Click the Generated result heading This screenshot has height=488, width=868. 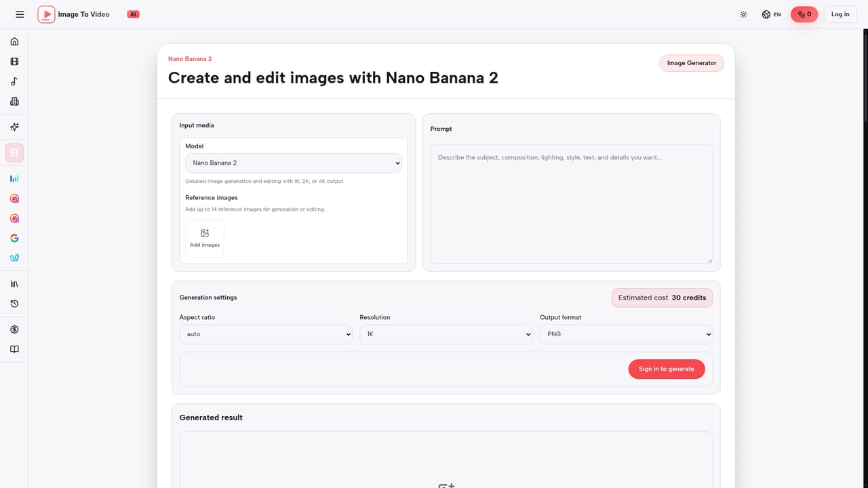pos(211,418)
